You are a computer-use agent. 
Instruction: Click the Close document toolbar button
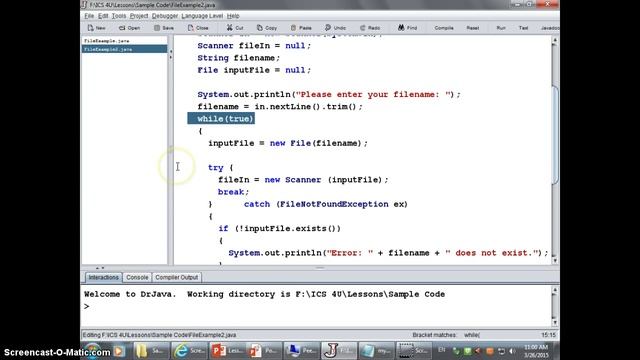click(198, 28)
